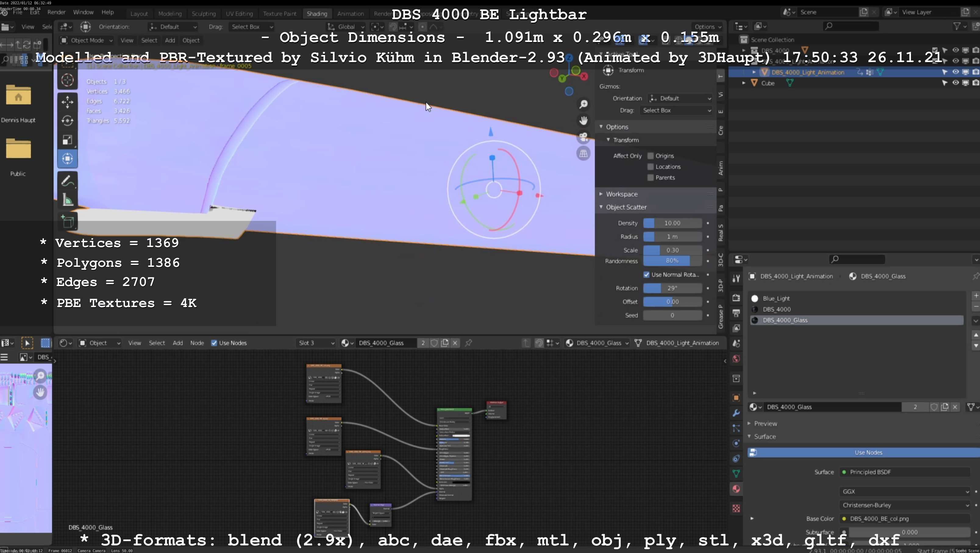Open the Modifier properties wrench icon
This screenshot has height=553, width=980.
[736, 413]
